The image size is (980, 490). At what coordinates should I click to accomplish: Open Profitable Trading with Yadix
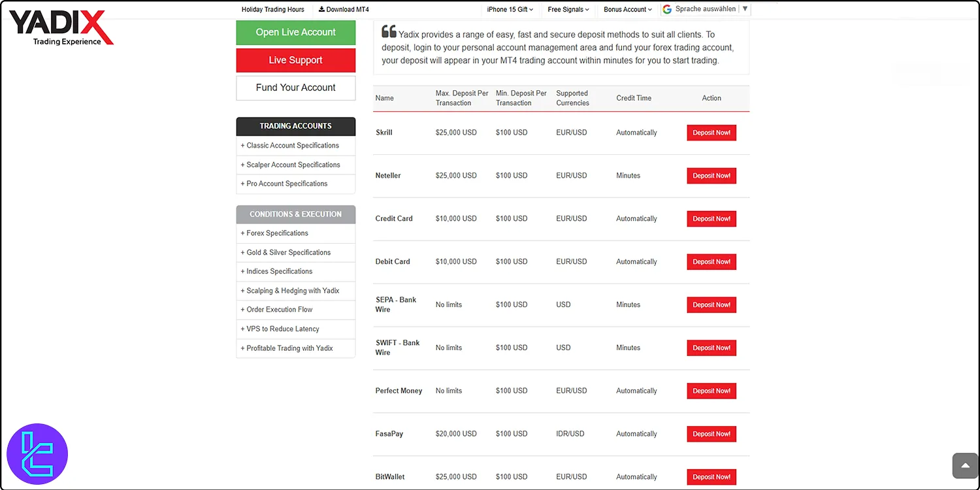tap(296, 348)
